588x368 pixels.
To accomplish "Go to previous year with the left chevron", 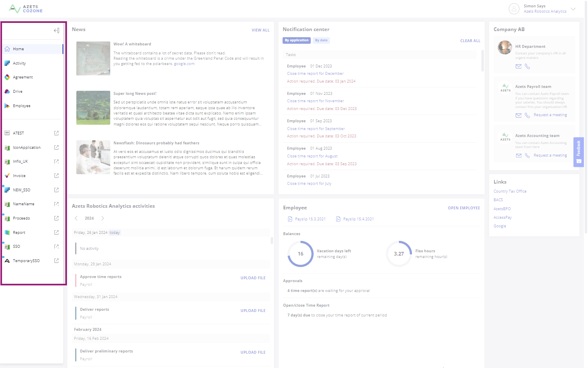I will click(76, 218).
